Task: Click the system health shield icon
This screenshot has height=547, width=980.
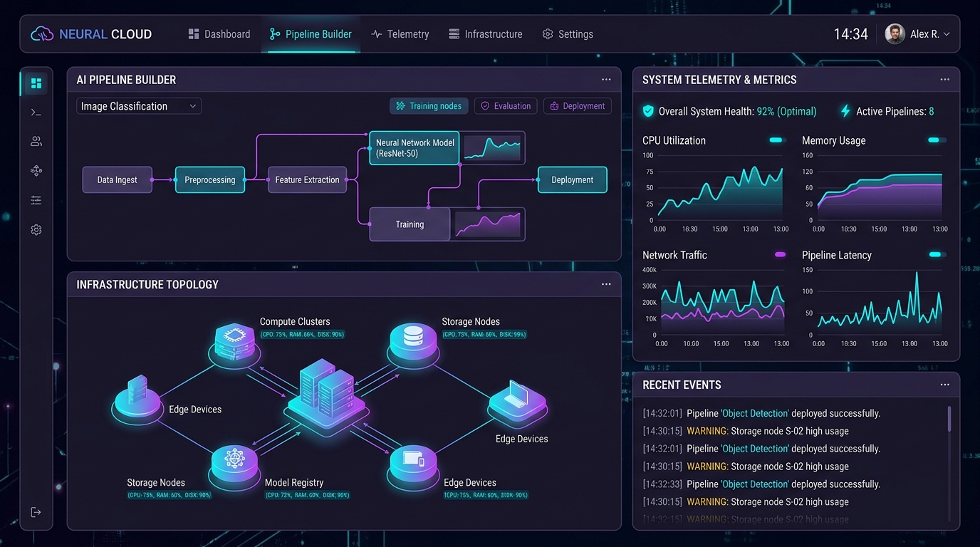Action: click(x=648, y=111)
